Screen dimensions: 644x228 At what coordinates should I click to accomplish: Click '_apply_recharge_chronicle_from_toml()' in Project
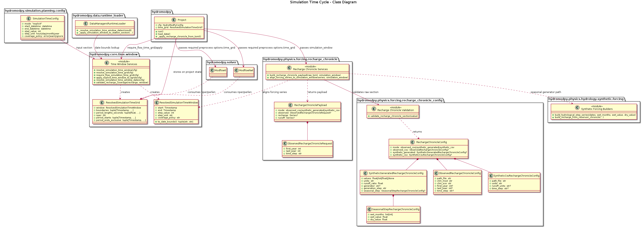[x=179, y=37]
